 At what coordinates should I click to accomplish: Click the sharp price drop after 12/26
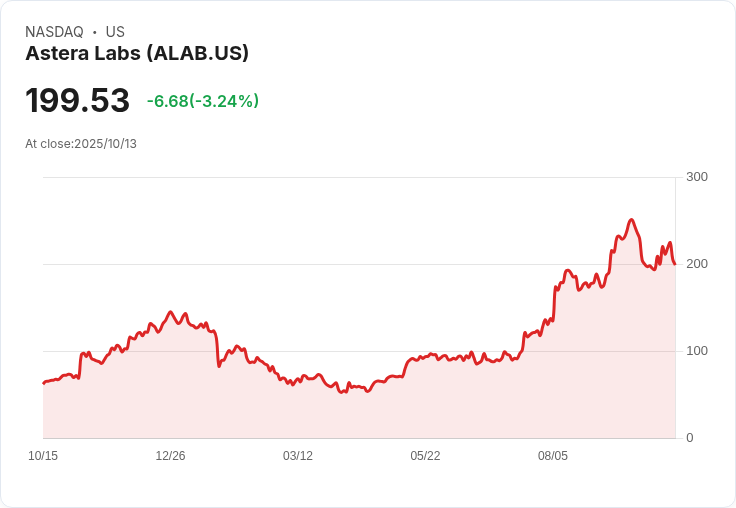tap(217, 350)
